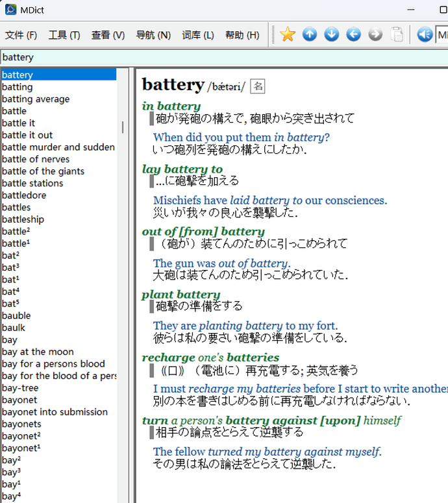
Task: Select bat³ entry
Action: [x=10, y=267]
